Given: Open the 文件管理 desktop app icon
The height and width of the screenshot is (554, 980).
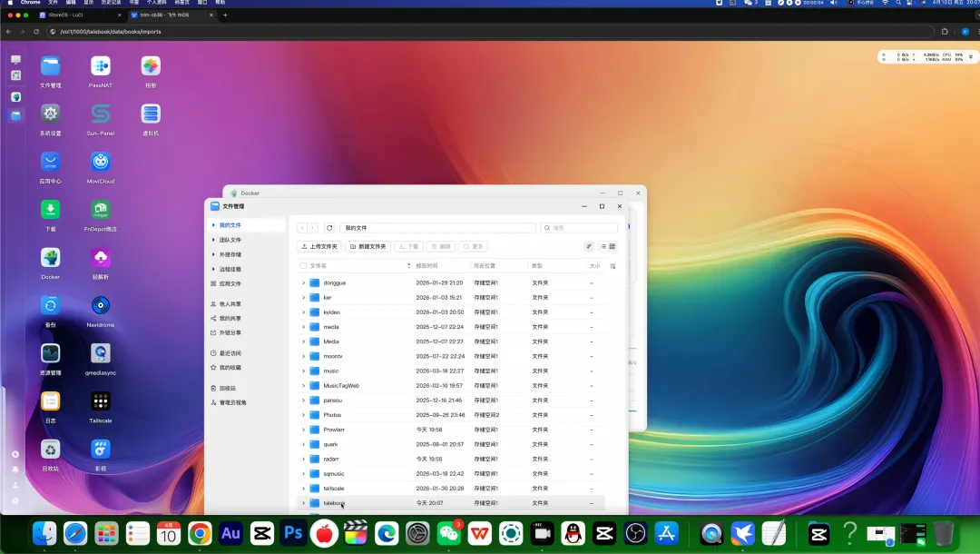Looking at the screenshot, I should (x=51, y=66).
